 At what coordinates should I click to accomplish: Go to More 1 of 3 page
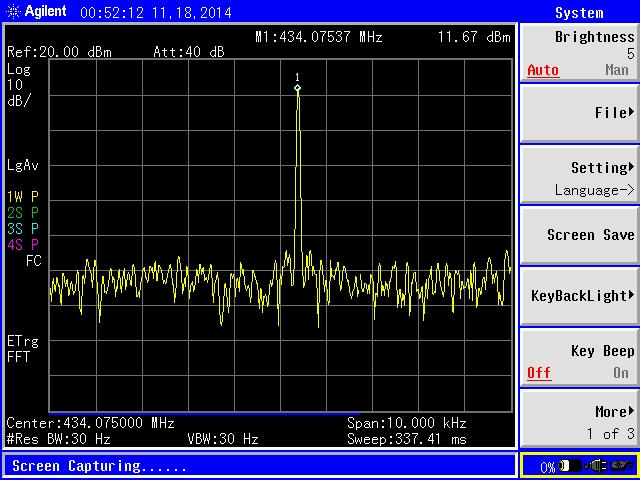pyautogui.click(x=579, y=421)
